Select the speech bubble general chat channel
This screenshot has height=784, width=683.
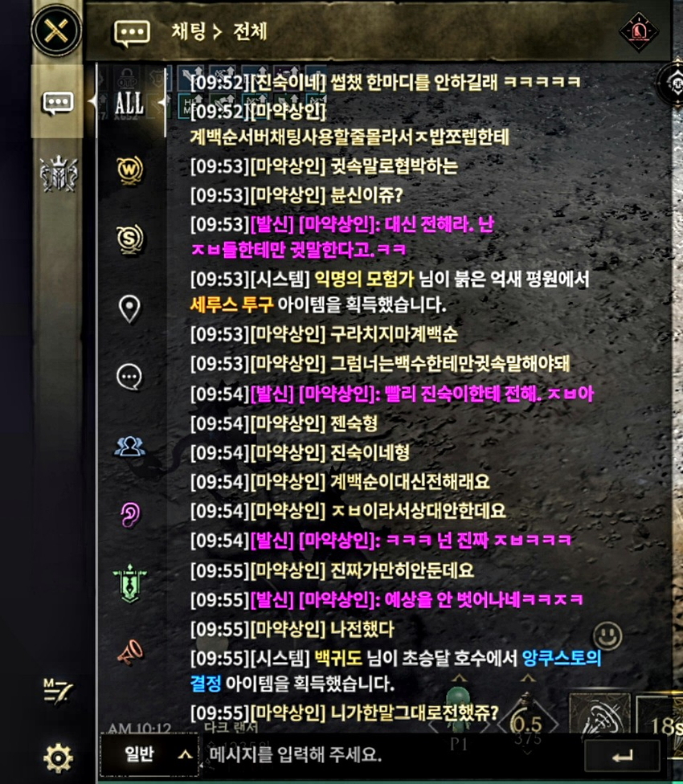(x=129, y=377)
